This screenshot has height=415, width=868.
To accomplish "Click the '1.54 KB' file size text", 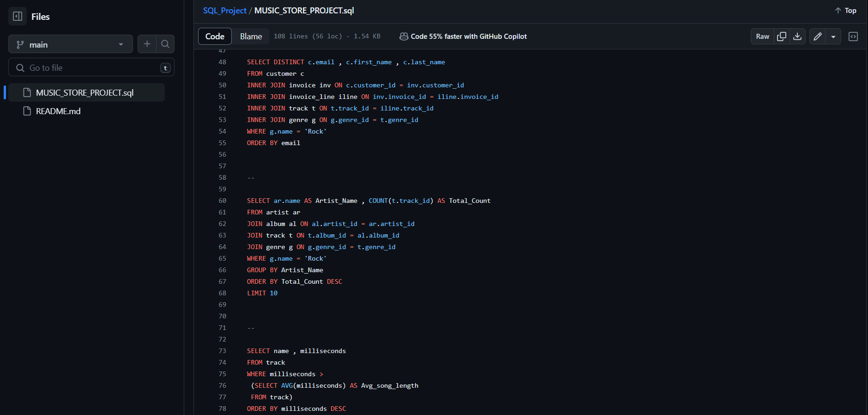I will [x=367, y=37].
